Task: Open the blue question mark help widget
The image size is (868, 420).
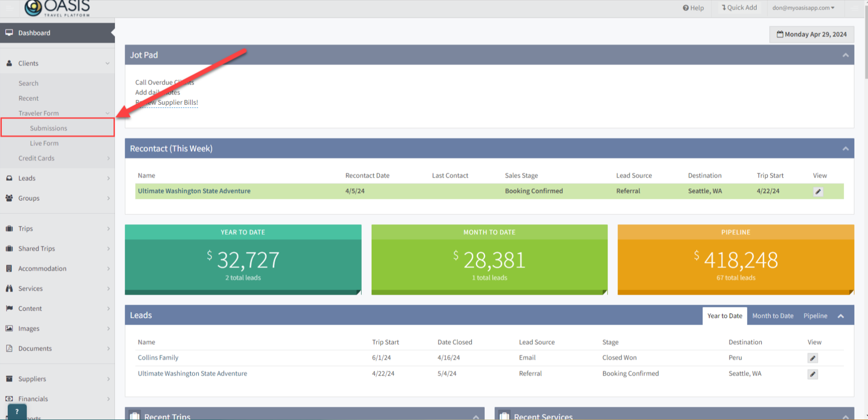Action: tap(17, 411)
